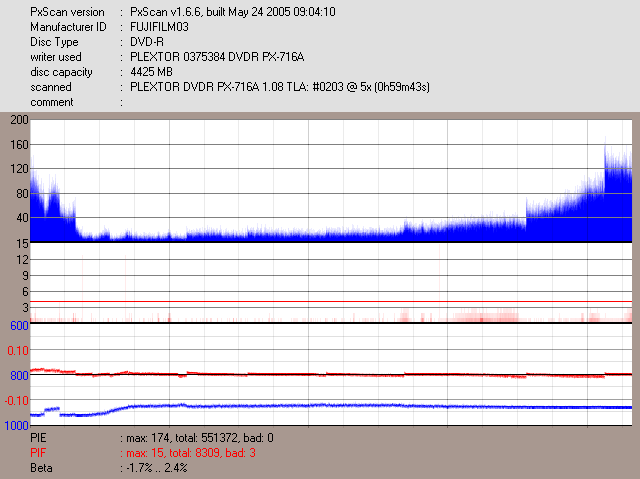Click the 120 label on PIE axis
The height and width of the screenshot is (479, 640).
(19, 169)
